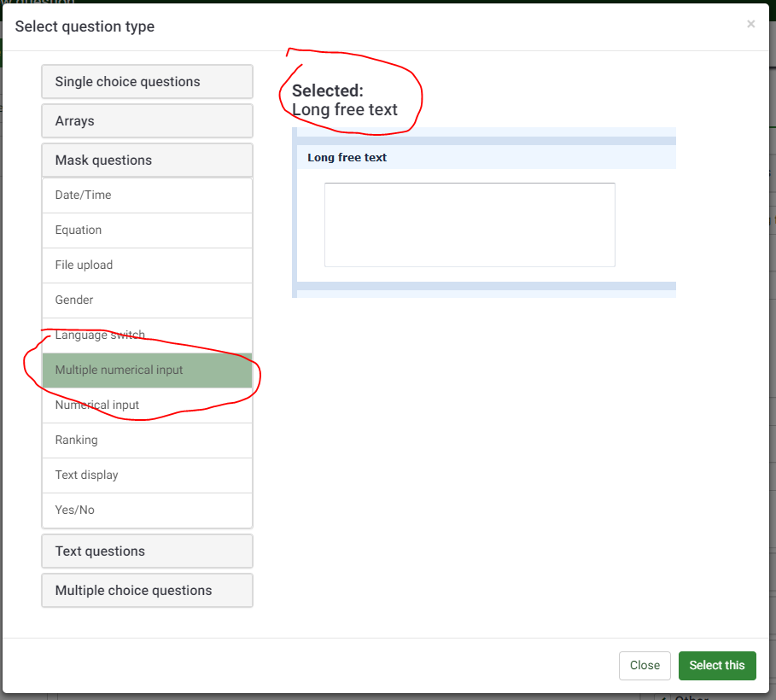
Task: Collapse the Mask questions group
Action: (x=147, y=160)
